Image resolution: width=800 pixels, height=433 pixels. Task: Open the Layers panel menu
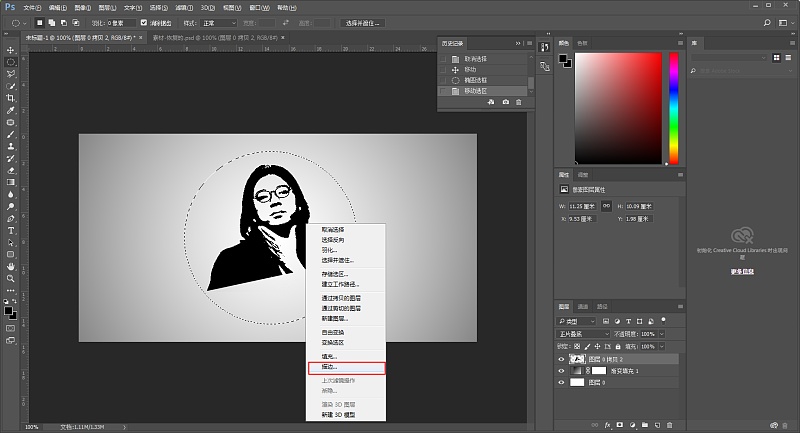tap(680, 307)
